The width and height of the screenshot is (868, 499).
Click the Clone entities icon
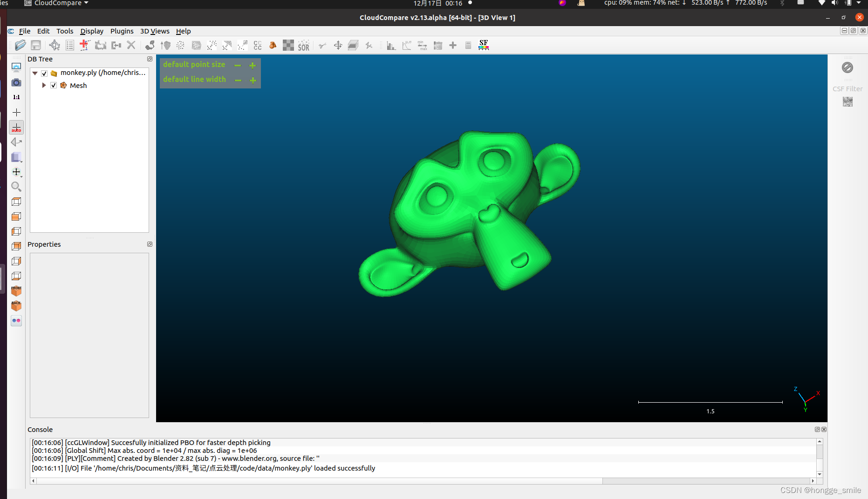point(101,45)
